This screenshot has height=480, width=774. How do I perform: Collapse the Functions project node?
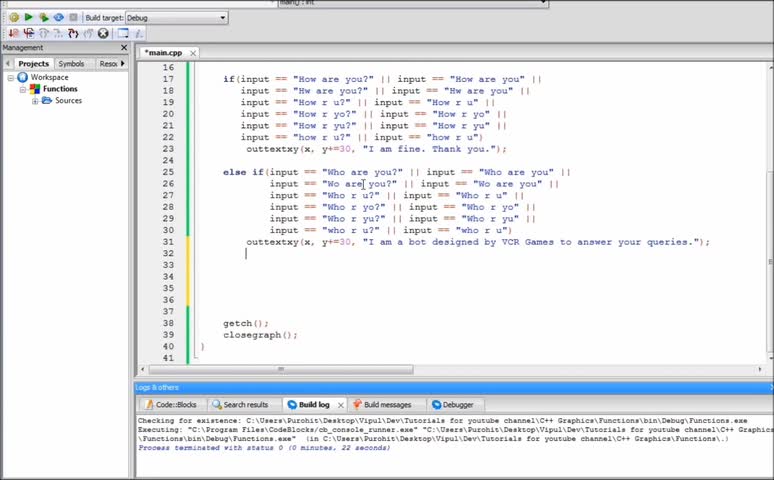point(23,89)
